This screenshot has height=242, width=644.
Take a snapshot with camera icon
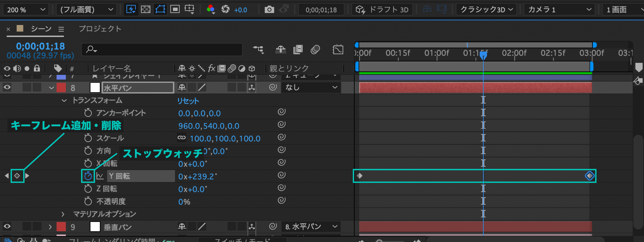pyautogui.click(x=269, y=10)
